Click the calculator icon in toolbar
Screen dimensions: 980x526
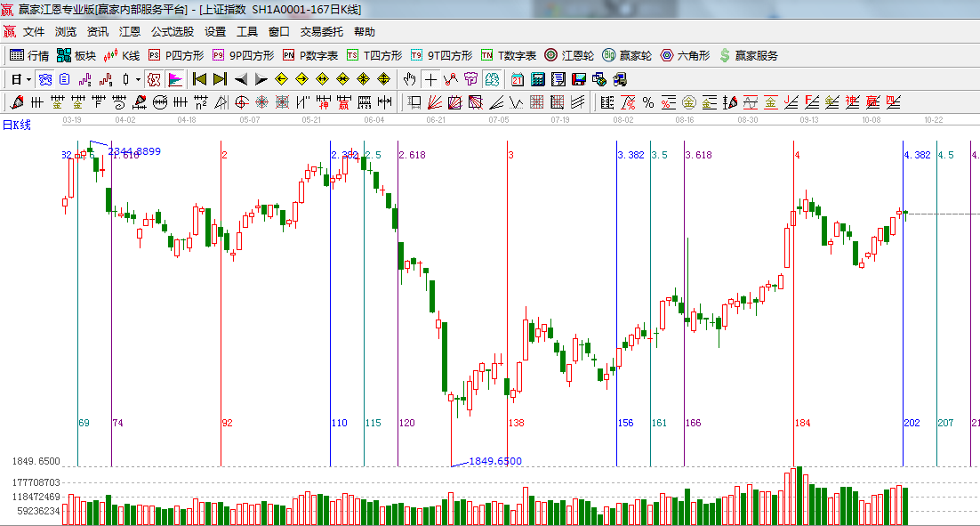tap(538, 79)
